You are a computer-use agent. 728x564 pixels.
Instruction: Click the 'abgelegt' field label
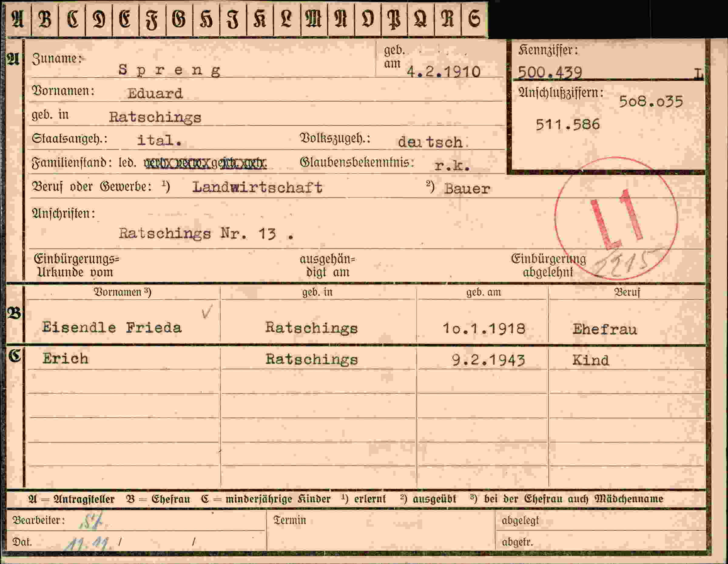coord(520,521)
